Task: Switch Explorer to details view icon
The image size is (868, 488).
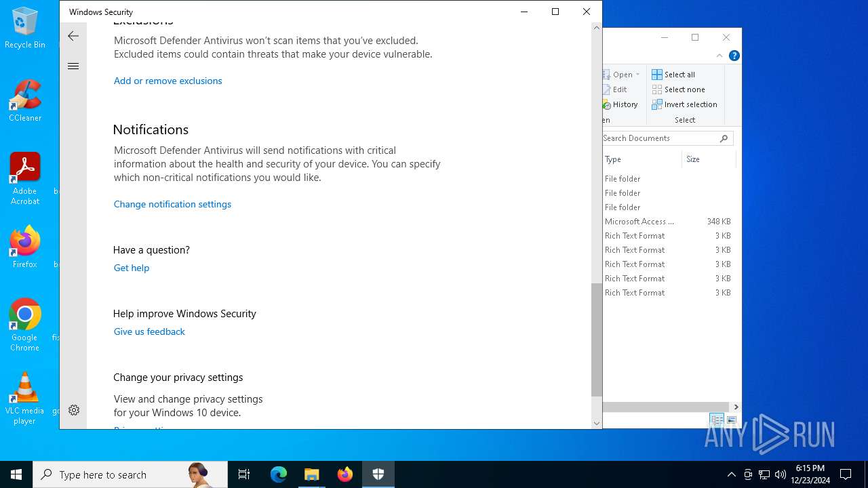Action: [x=717, y=420]
